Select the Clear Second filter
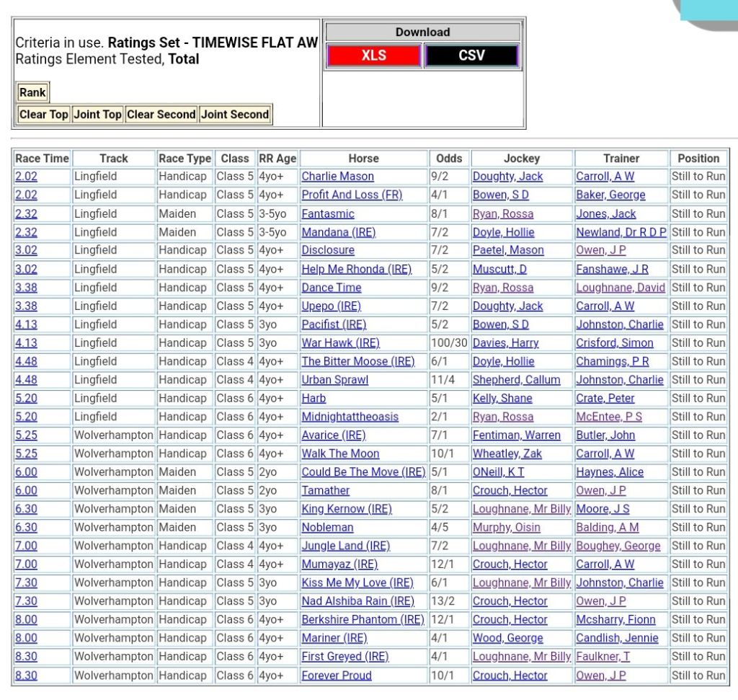The height and width of the screenshot is (700, 738). coord(161,114)
